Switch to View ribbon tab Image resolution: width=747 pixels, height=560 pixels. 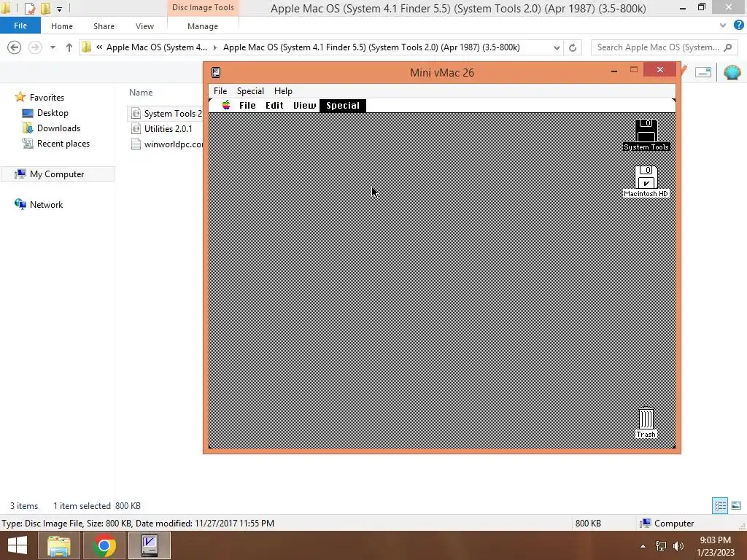(144, 26)
